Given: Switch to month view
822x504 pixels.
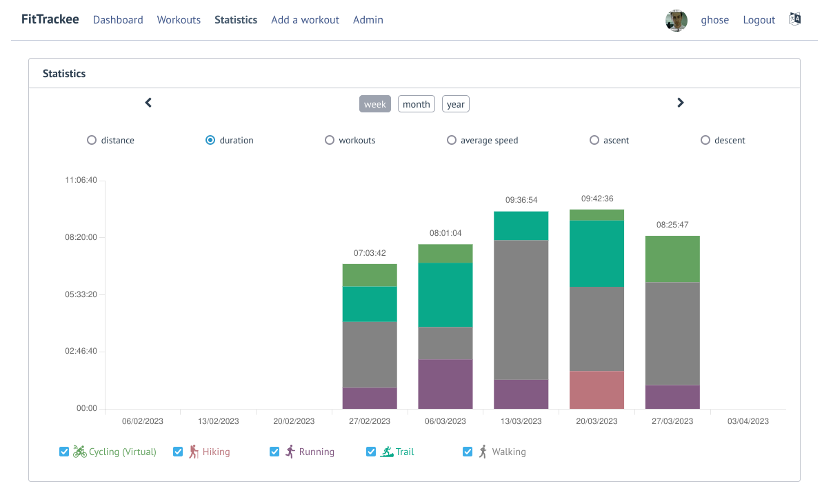Looking at the screenshot, I should pos(417,104).
